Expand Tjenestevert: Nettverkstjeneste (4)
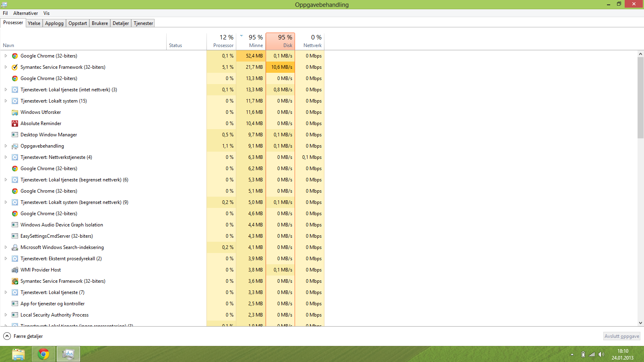Screen dimensions: 644x362 pyautogui.click(x=6, y=157)
